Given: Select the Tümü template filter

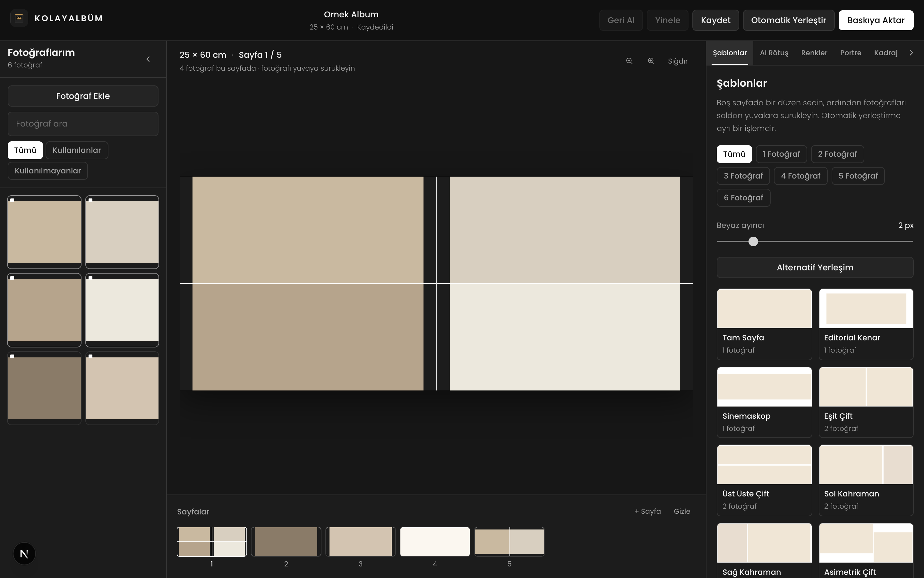Looking at the screenshot, I should (734, 154).
